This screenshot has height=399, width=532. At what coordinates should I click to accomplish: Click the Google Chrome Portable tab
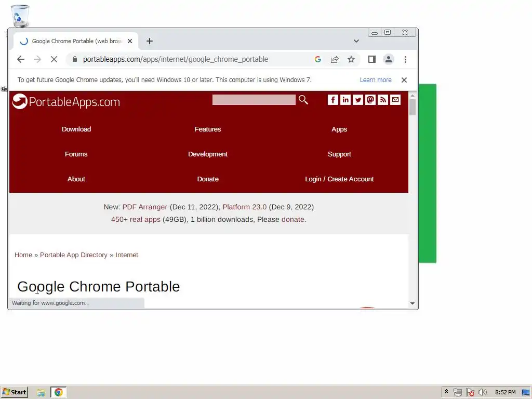click(75, 41)
